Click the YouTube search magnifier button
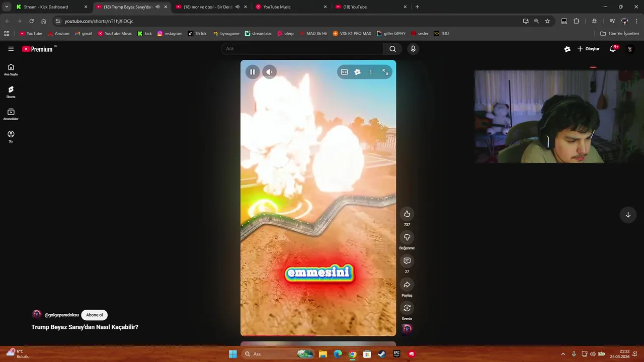644x362 pixels. pyautogui.click(x=392, y=49)
